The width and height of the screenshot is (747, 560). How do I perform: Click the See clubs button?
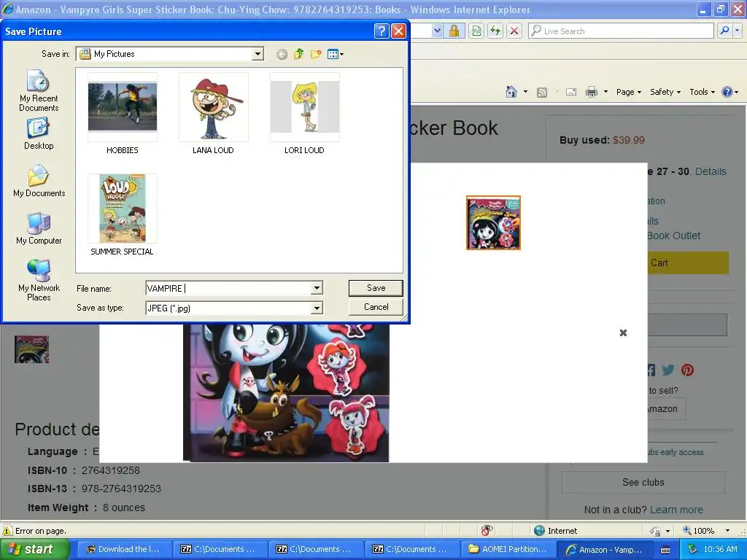643,483
